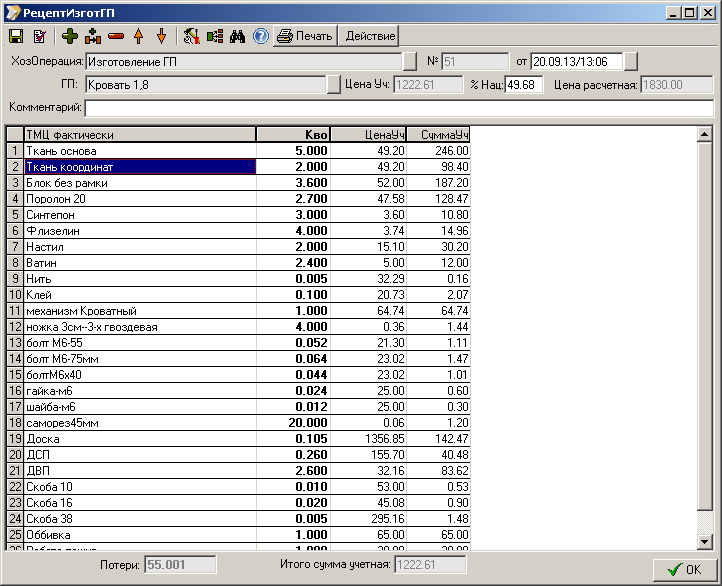This screenshot has height=586, width=722.
Task: Click the ТМЦ фактически column header
Action: click(x=140, y=134)
